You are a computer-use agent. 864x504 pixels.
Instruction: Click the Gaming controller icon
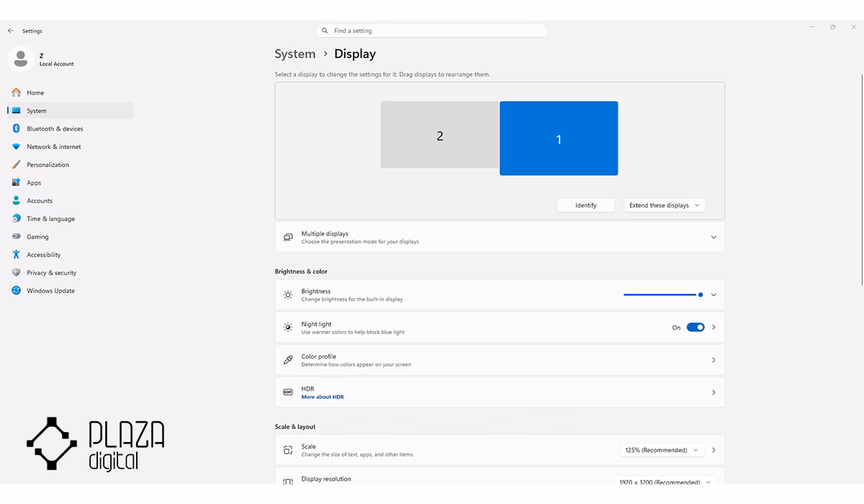pyautogui.click(x=16, y=237)
